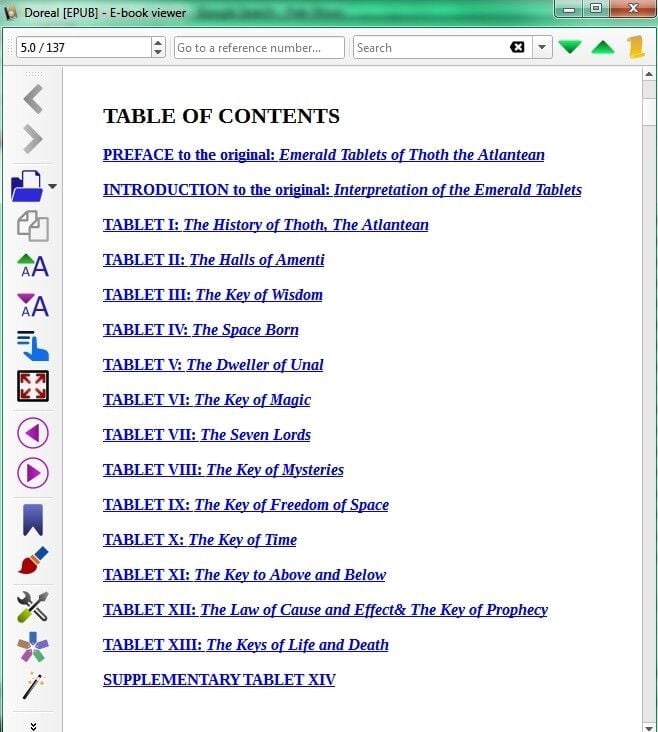Open TABLET II: The Halls of Amenti

(213, 260)
